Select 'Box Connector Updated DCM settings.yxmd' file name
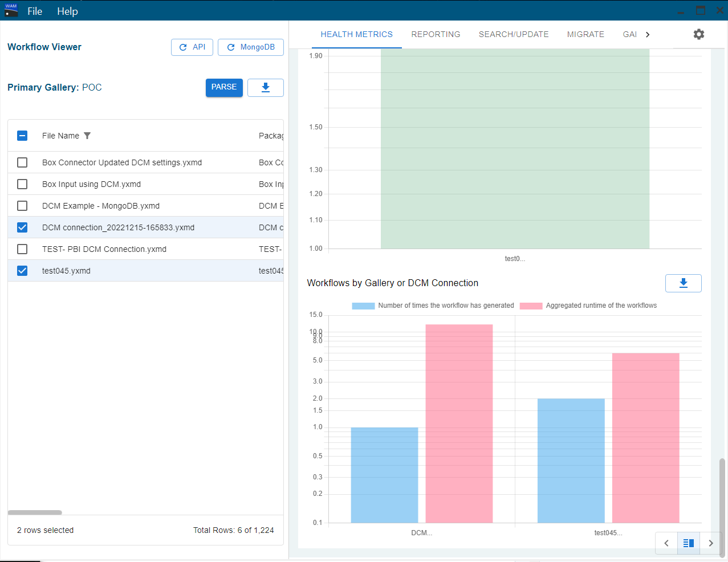The image size is (728, 562). (x=122, y=162)
